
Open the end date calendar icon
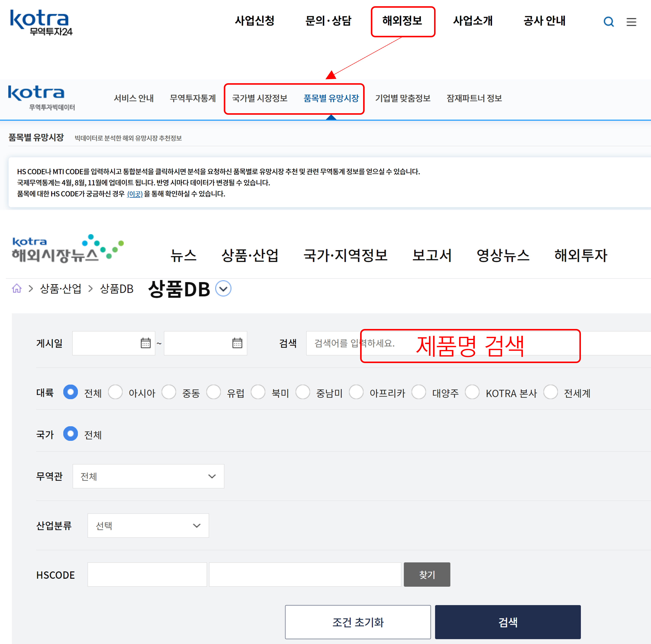(x=237, y=343)
